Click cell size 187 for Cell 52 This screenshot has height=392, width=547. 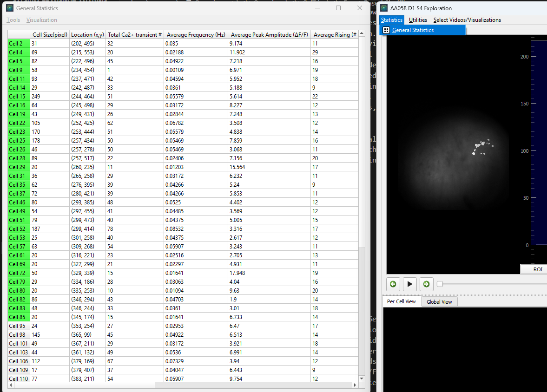[50, 229]
